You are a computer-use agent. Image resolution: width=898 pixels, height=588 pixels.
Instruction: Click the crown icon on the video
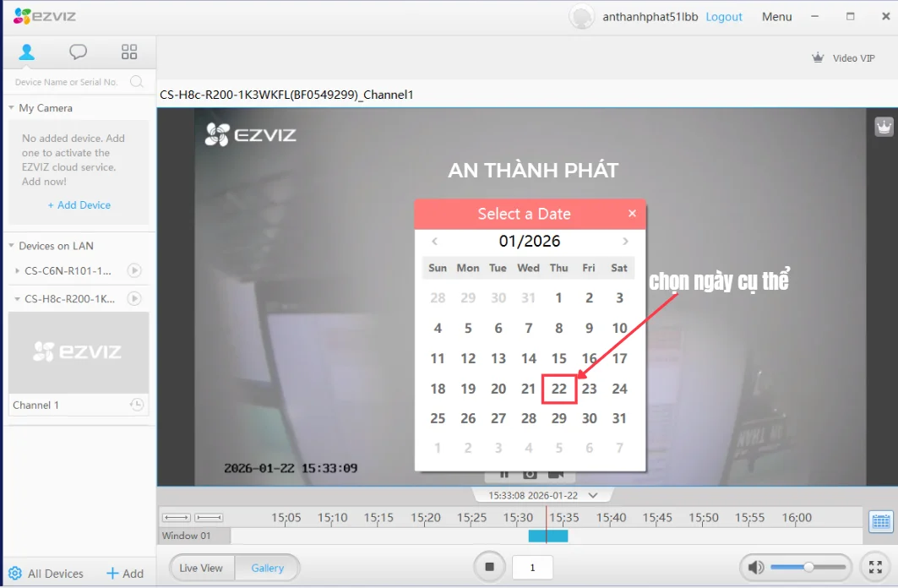pos(883,127)
